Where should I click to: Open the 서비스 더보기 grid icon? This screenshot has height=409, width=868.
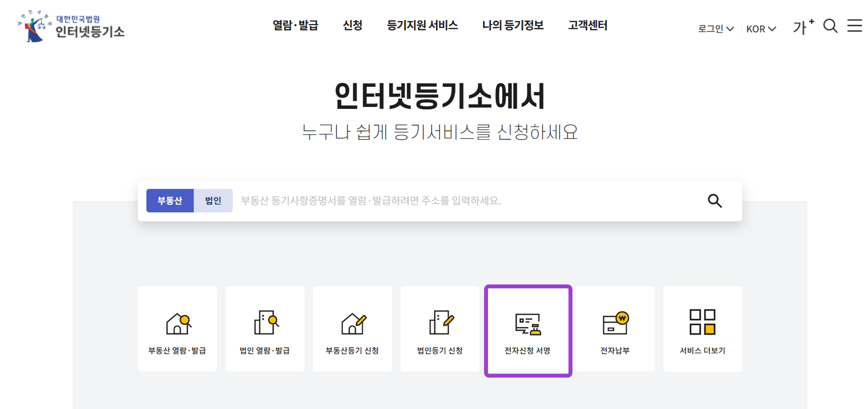pyautogui.click(x=703, y=322)
